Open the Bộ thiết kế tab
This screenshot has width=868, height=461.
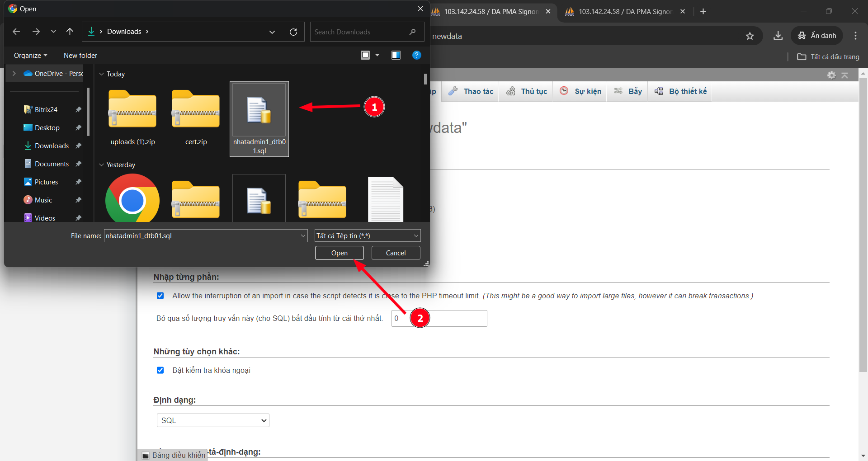(x=680, y=91)
